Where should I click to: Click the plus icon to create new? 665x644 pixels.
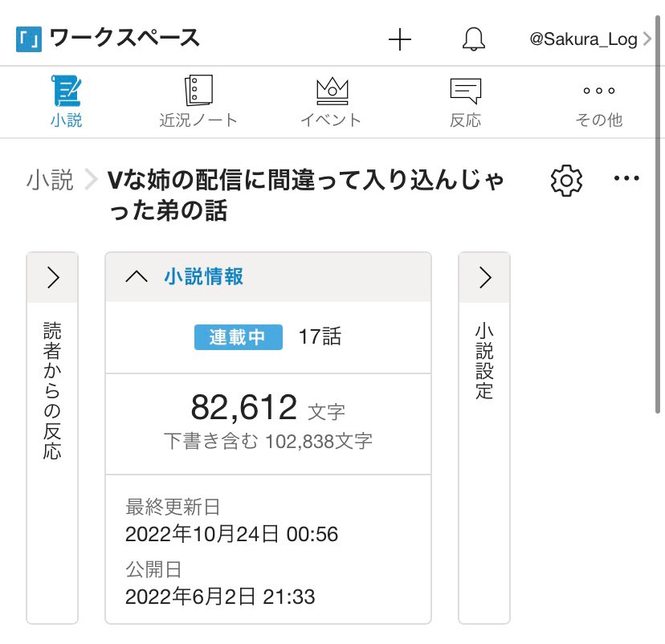pyautogui.click(x=399, y=39)
